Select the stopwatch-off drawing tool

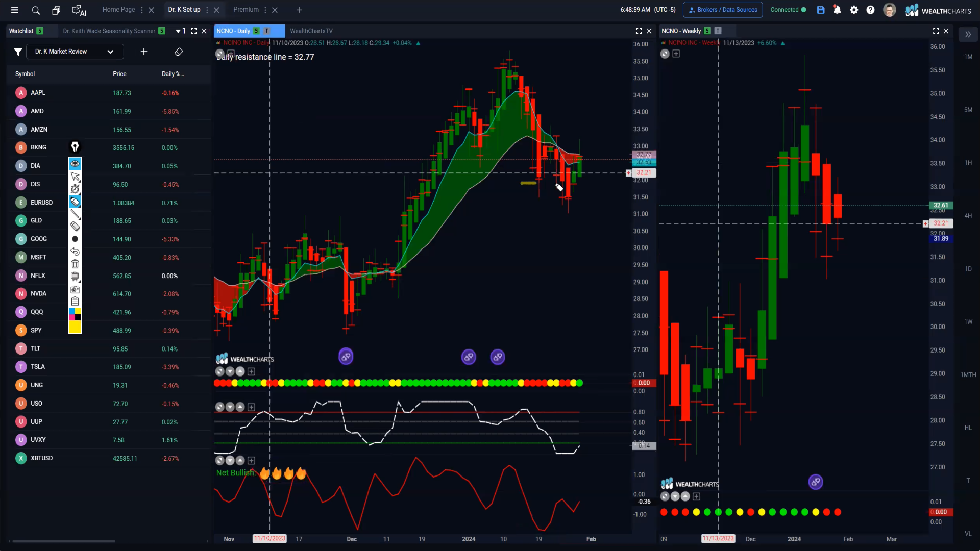[x=75, y=189]
